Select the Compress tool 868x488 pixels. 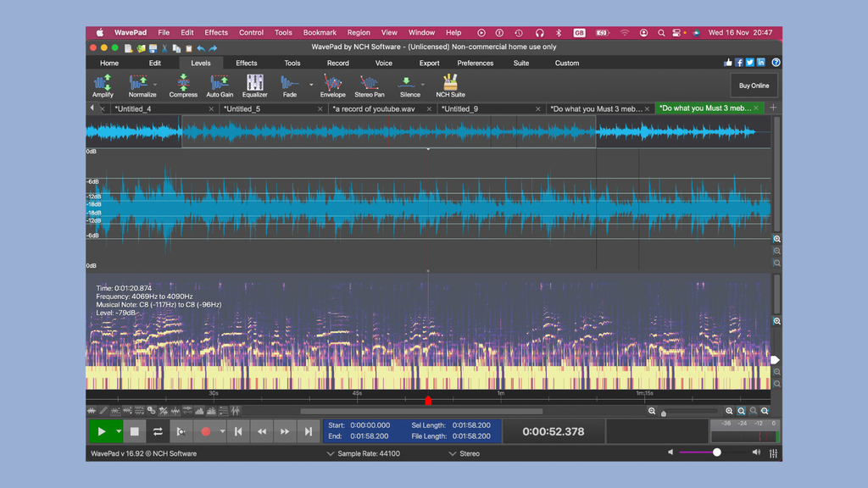point(183,84)
